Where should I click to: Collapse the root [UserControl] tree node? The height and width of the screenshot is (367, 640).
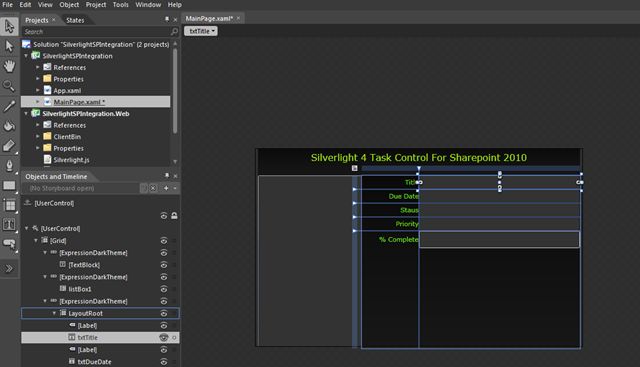[27, 228]
